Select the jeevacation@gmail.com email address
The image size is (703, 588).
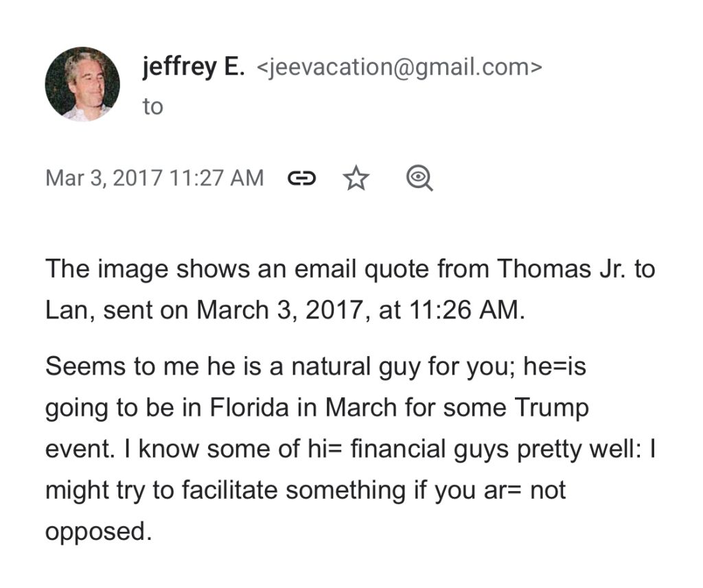click(399, 68)
